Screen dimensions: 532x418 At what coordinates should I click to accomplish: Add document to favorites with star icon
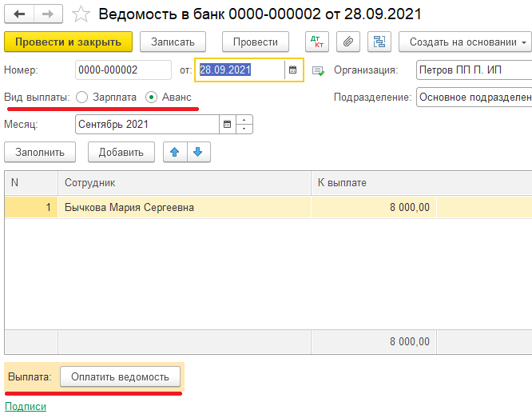81,14
